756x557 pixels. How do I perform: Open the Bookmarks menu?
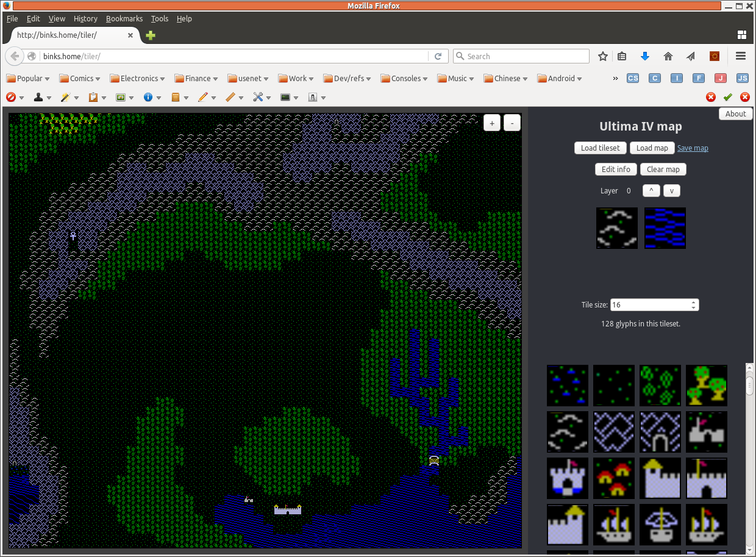[124, 19]
